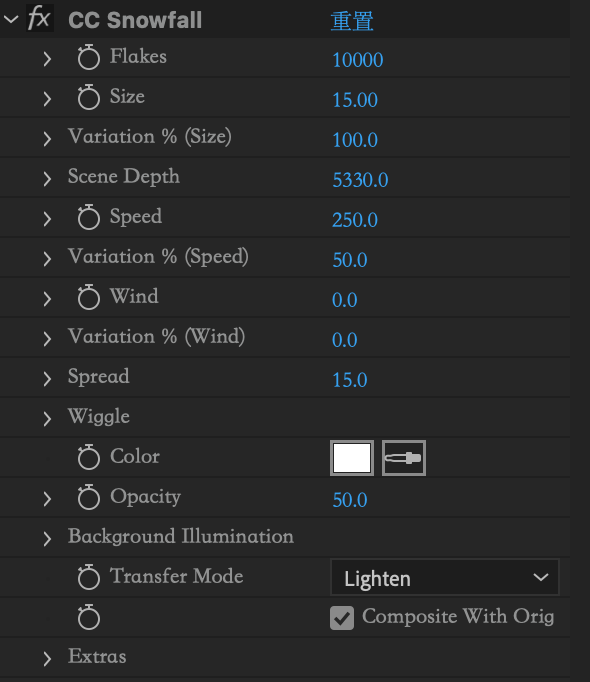Pick a color with the eyedropper tool
The width and height of the screenshot is (590, 682).
coord(404,458)
